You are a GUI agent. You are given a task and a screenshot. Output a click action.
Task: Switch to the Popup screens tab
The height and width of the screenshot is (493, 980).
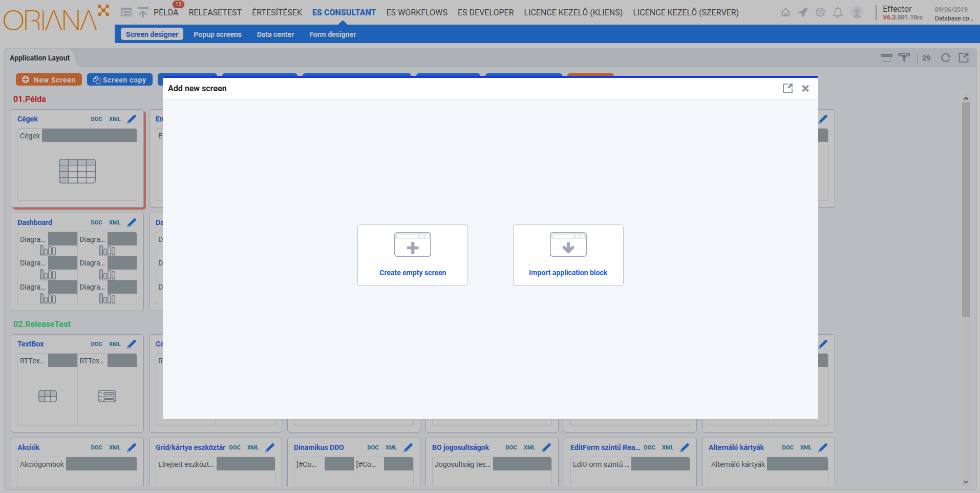coord(218,34)
